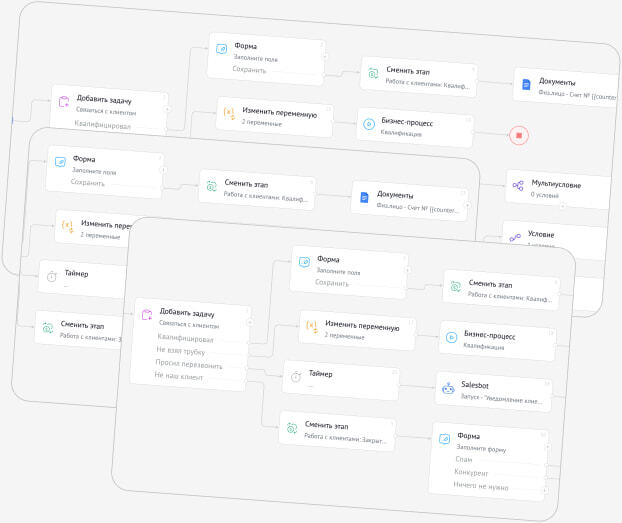Click Изменить переменную icon in back panel
The width and height of the screenshot is (622, 523).
[x=229, y=113]
